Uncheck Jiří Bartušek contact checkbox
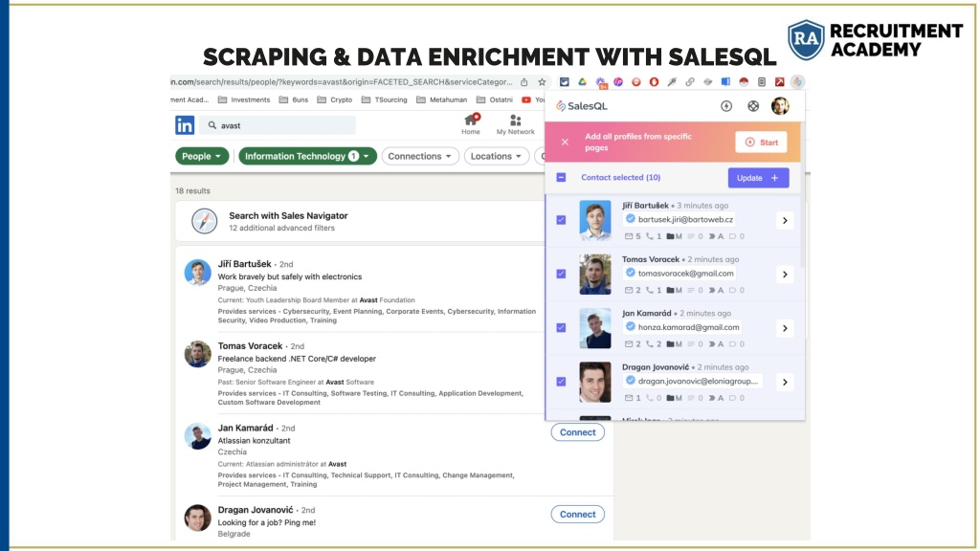Viewport: 980px width, 551px height. (561, 220)
